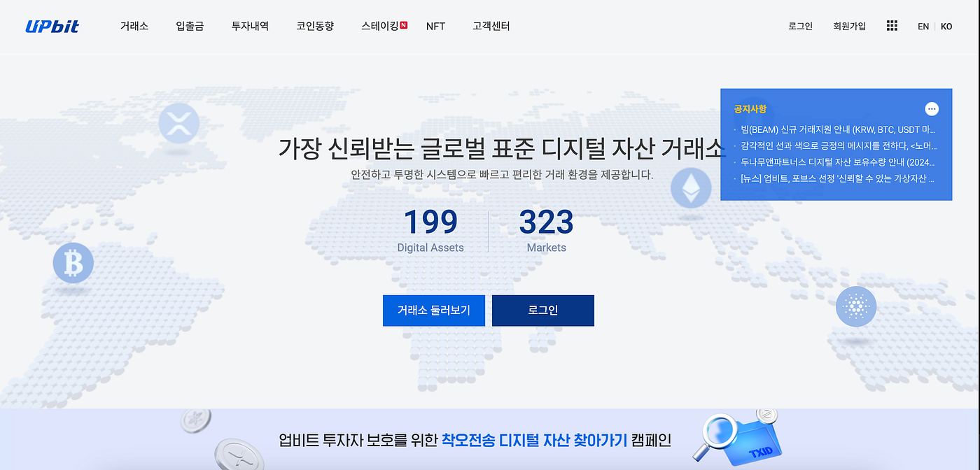Switch language to KO

[946, 27]
